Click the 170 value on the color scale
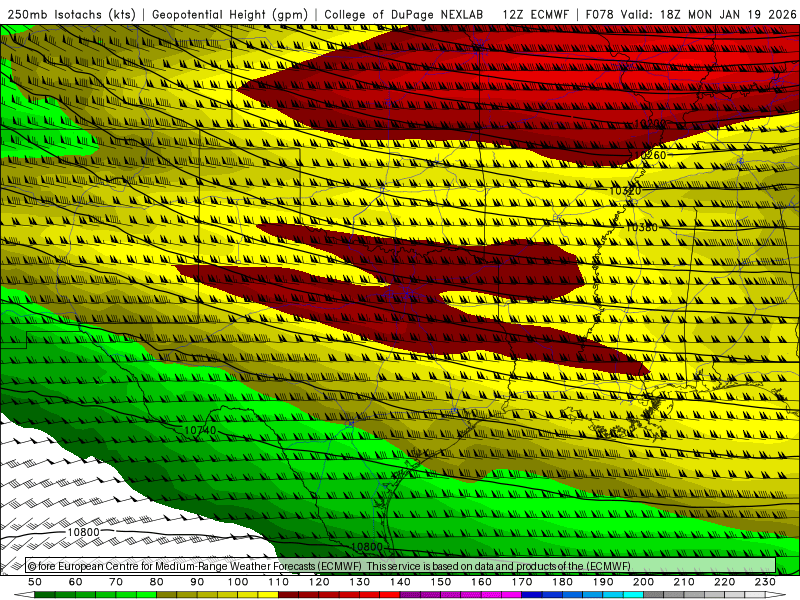The height and width of the screenshot is (600, 800). [x=522, y=582]
